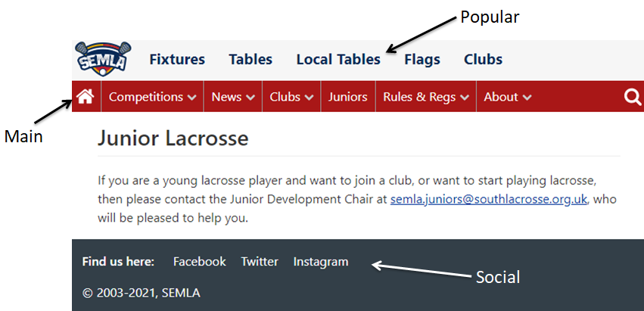Expand the News dropdown menu
Screen dimensions: 644x311
tap(233, 97)
